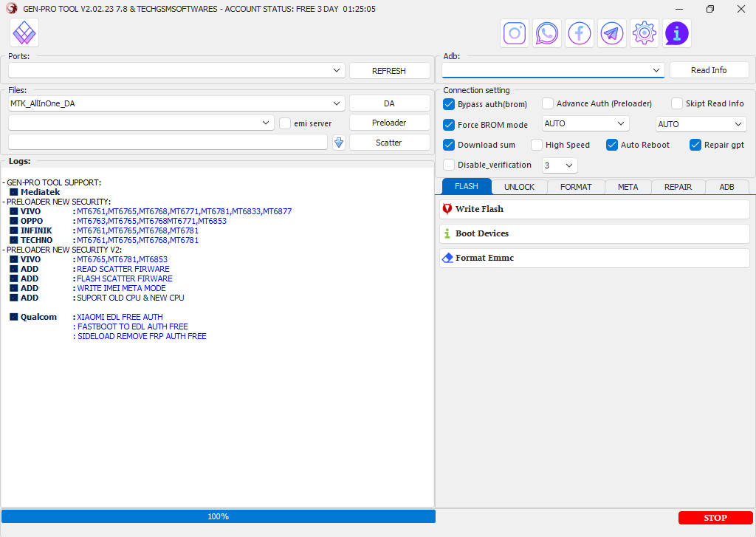
Task: Click the app icon in the title bar
Action: [x=12, y=9]
